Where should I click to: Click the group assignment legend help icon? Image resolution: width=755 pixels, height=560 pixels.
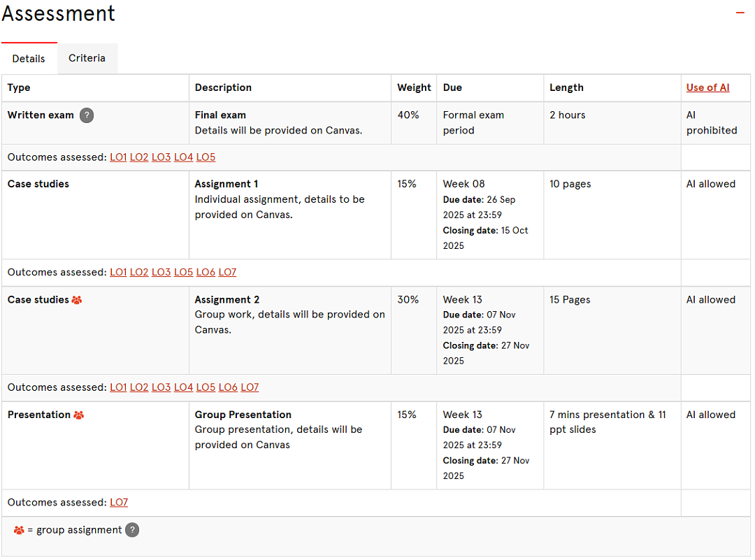tap(132, 530)
